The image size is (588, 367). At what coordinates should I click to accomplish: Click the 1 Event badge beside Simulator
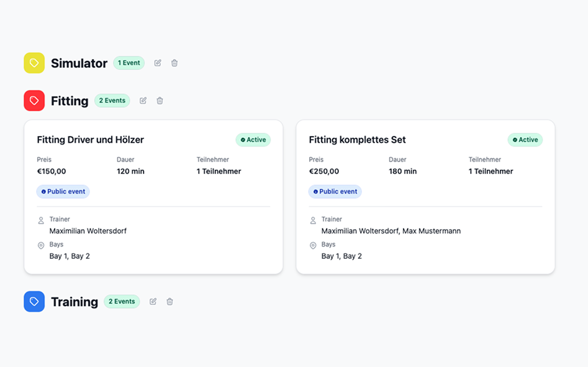click(129, 63)
